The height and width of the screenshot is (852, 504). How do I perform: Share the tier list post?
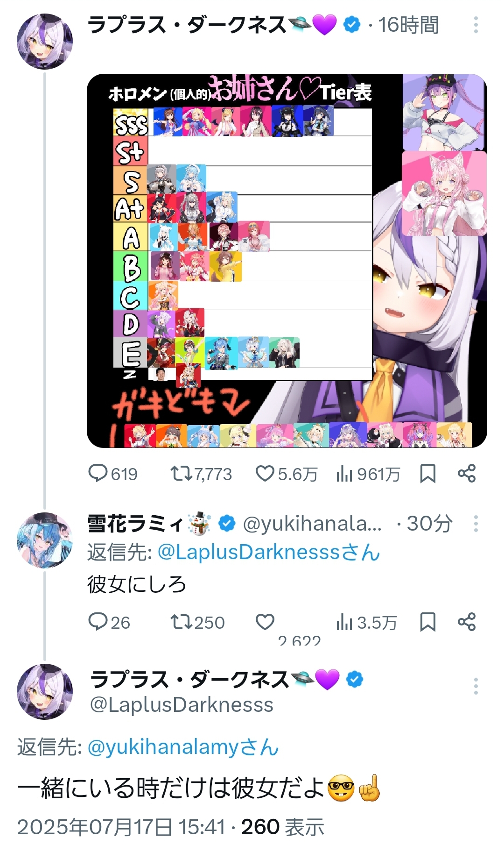pyautogui.click(x=467, y=474)
